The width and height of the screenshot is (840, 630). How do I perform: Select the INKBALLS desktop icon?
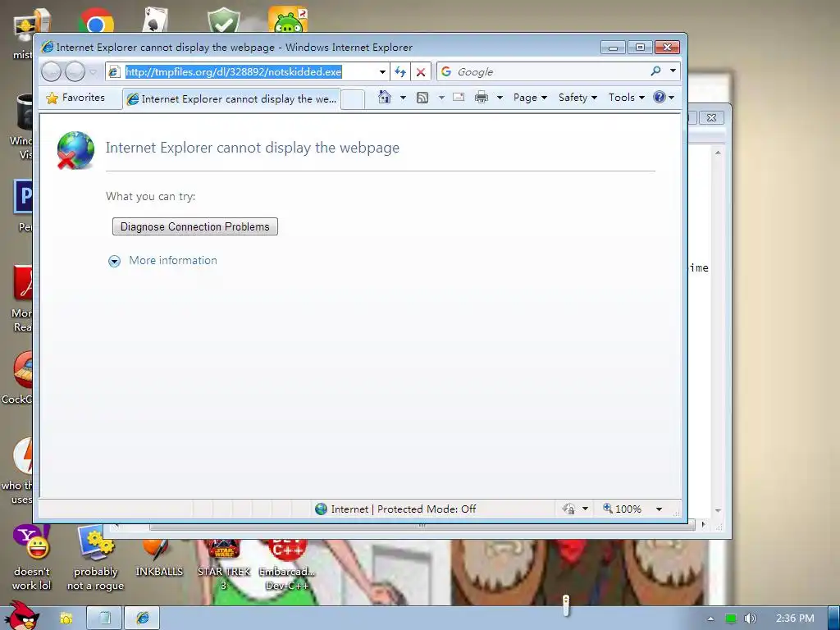[159, 557]
